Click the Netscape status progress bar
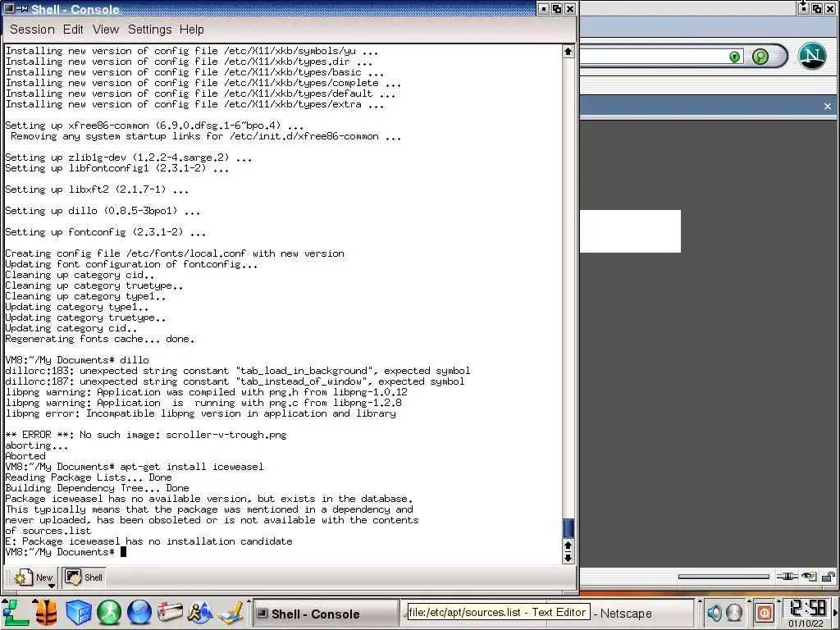840x630 pixels. tap(724, 577)
